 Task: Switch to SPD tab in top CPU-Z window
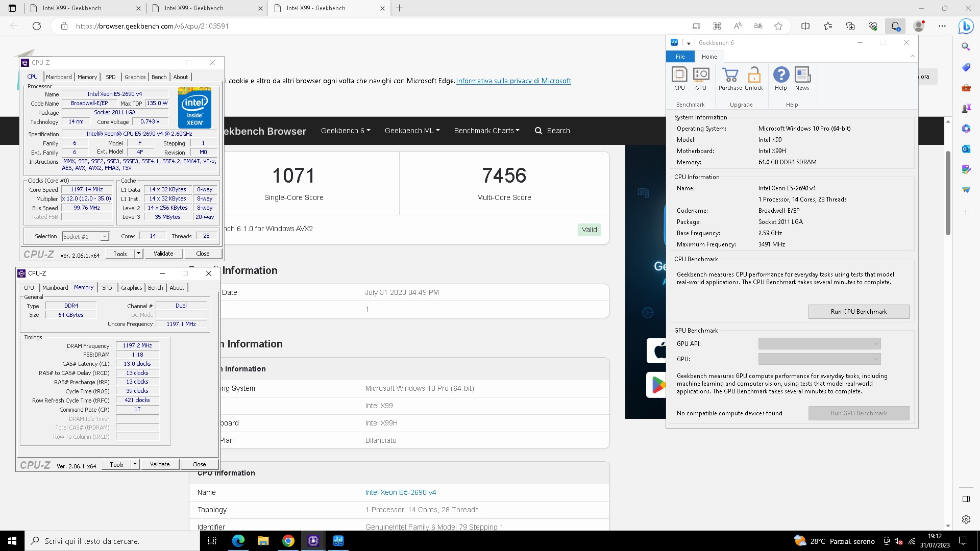click(x=111, y=77)
